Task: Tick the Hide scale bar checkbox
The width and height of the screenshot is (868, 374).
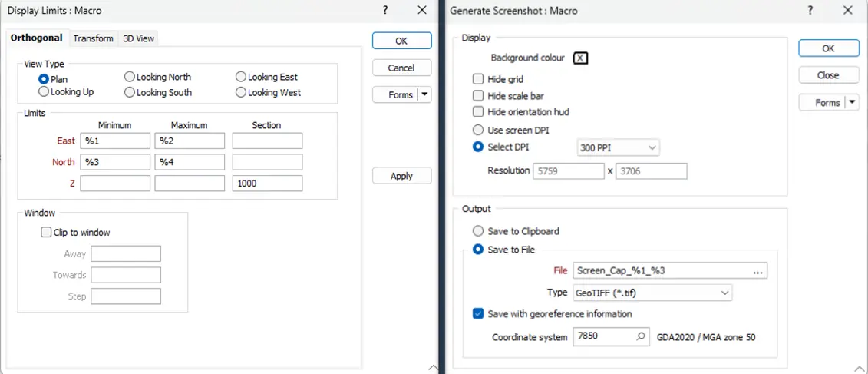Action: [x=478, y=96]
